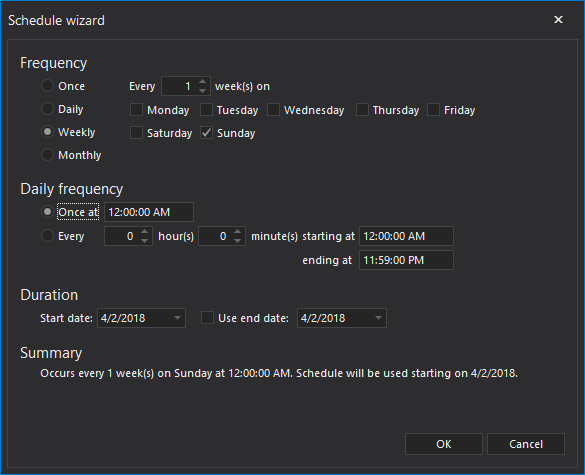This screenshot has height=475, width=585.
Task: Decrease the weeks interval with down arrow
Action: [203, 91]
